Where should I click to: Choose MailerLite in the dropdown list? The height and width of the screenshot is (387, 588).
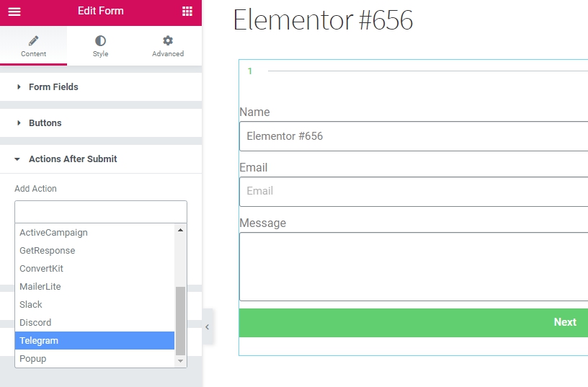tap(95, 287)
